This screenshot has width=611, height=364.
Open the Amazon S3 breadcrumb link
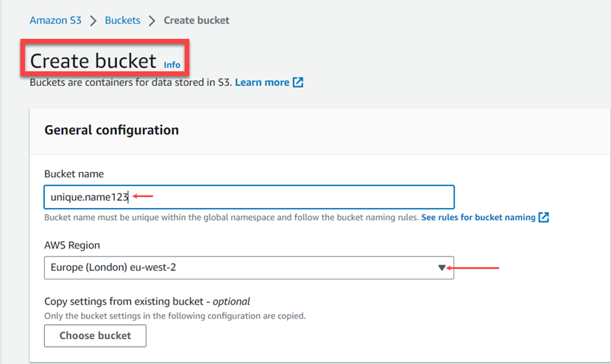pos(55,21)
